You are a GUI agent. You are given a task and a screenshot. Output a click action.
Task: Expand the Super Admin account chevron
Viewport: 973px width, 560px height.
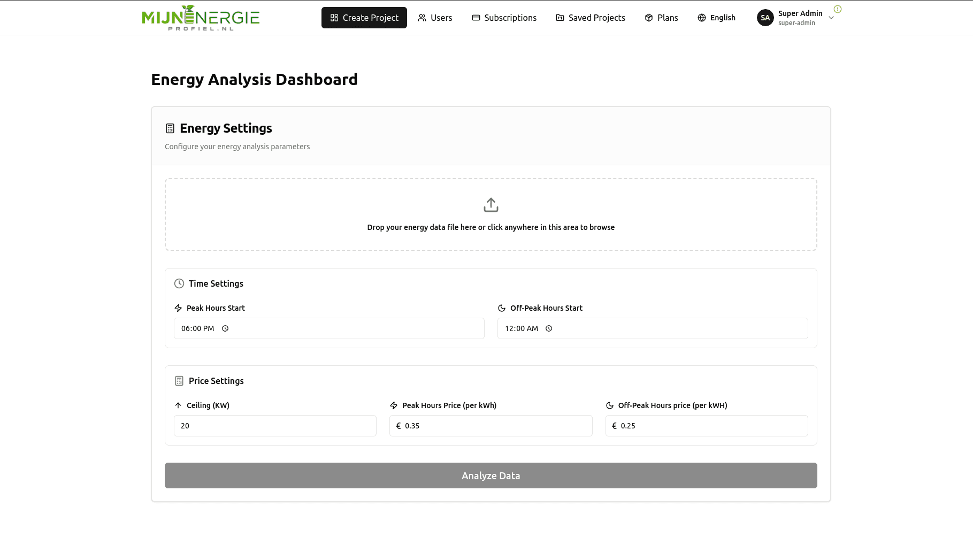[x=831, y=18]
